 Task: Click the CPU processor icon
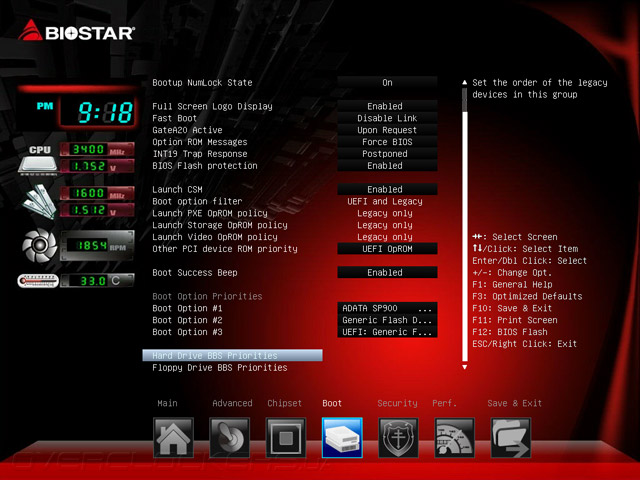38,160
